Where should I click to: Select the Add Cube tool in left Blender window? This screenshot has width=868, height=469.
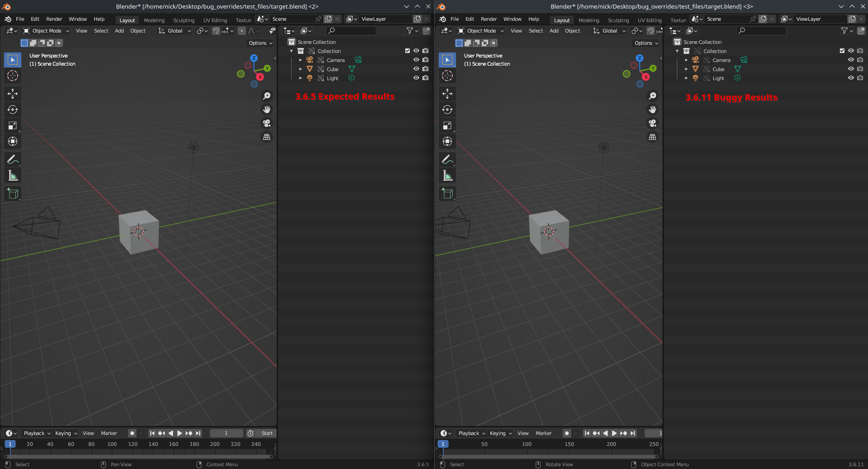point(13,194)
